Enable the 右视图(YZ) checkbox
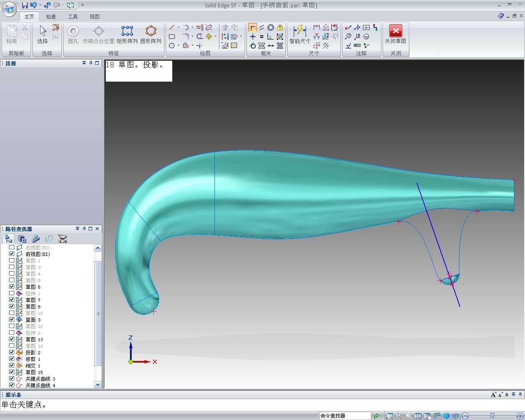The width and height of the screenshot is (525, 420). [x=12, y=247]
